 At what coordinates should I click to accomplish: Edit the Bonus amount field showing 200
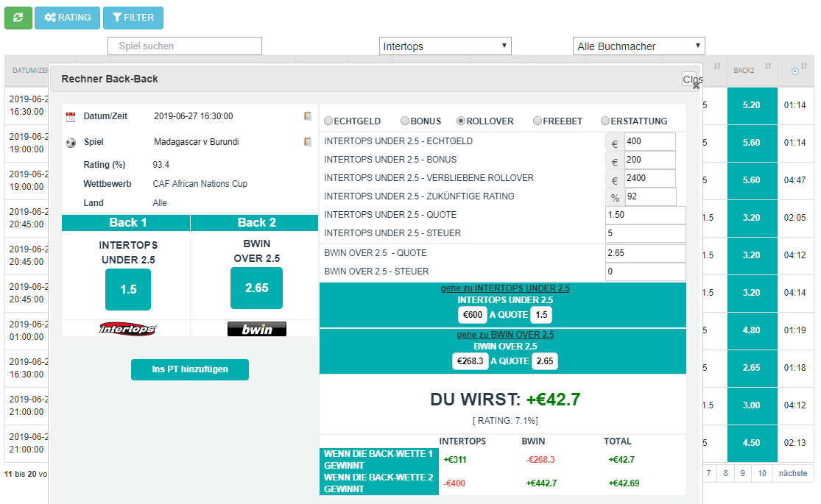(x=649, y=160)
